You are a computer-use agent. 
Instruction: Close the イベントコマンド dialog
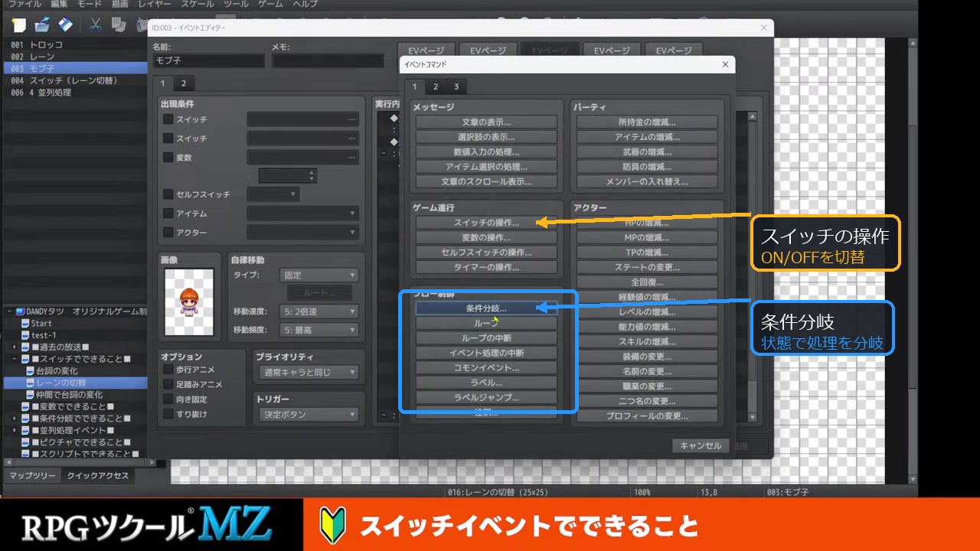pos(725,64)
